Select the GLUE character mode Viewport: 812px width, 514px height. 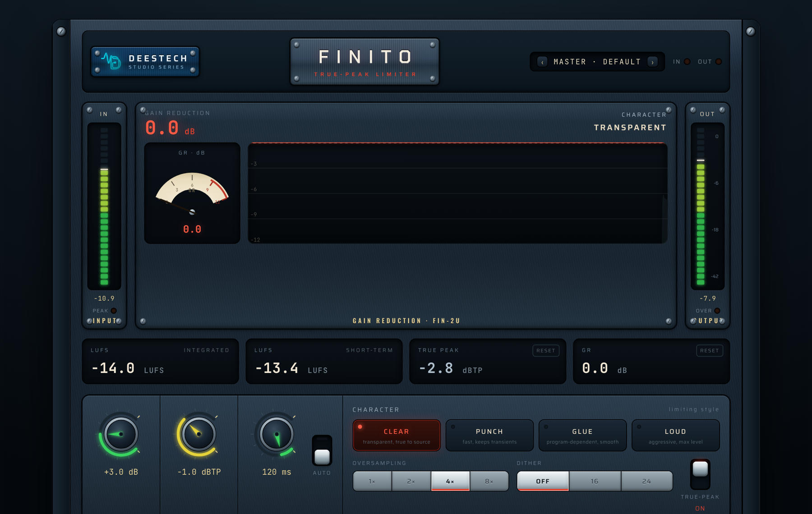[582, 436]
